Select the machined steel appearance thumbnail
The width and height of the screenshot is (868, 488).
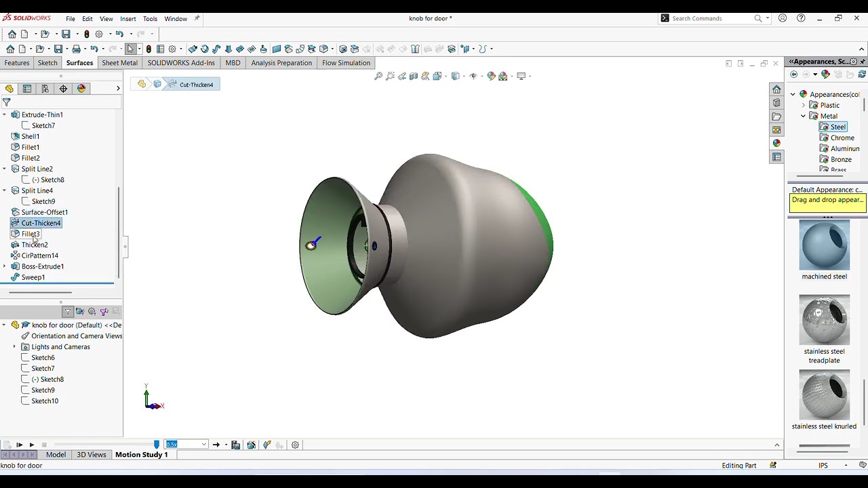pos(825,246)
